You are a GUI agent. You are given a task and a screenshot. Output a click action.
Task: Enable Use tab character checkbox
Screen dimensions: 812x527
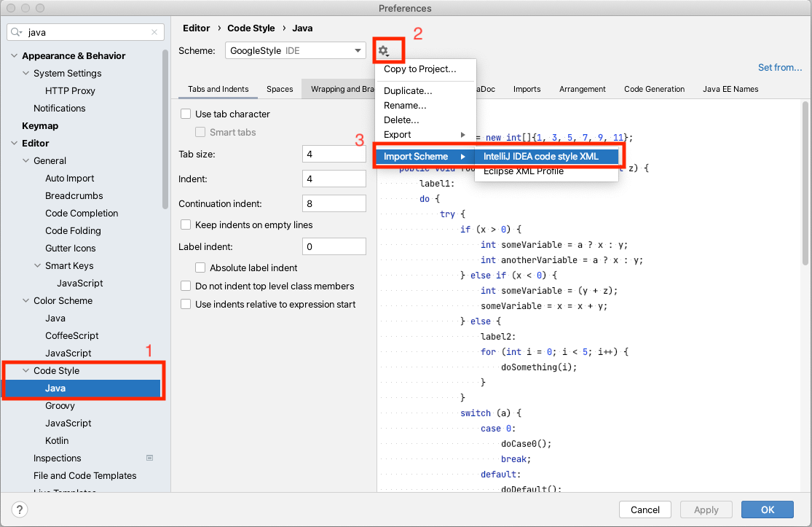[186, 114]
